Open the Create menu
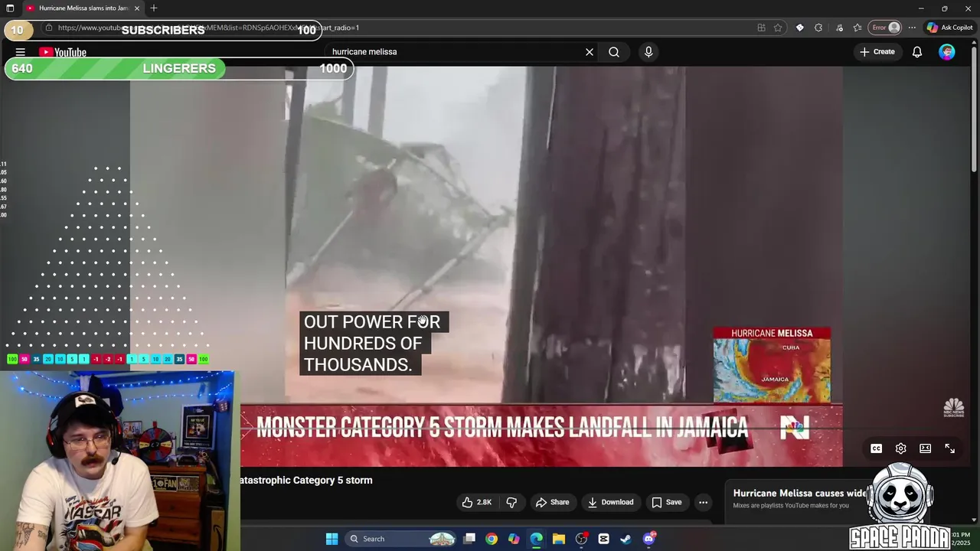 [x=877, y=52]
